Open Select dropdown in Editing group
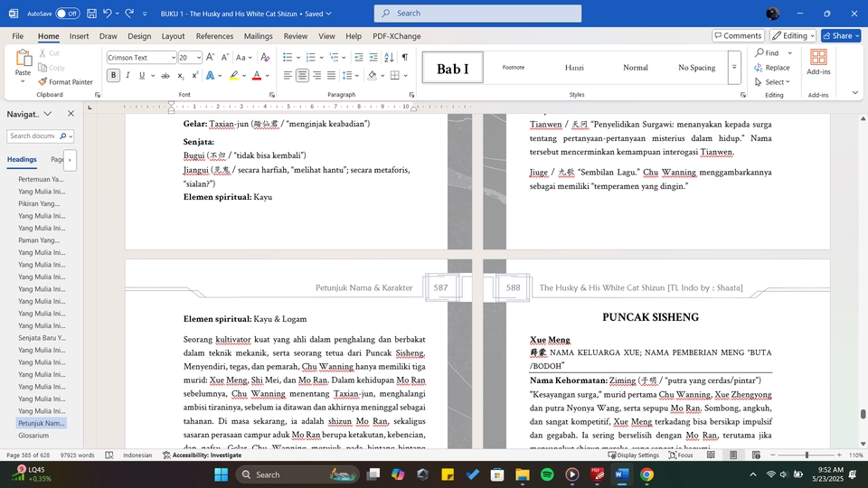This screenshot has width=868, height=488. [x=773, y=82]
